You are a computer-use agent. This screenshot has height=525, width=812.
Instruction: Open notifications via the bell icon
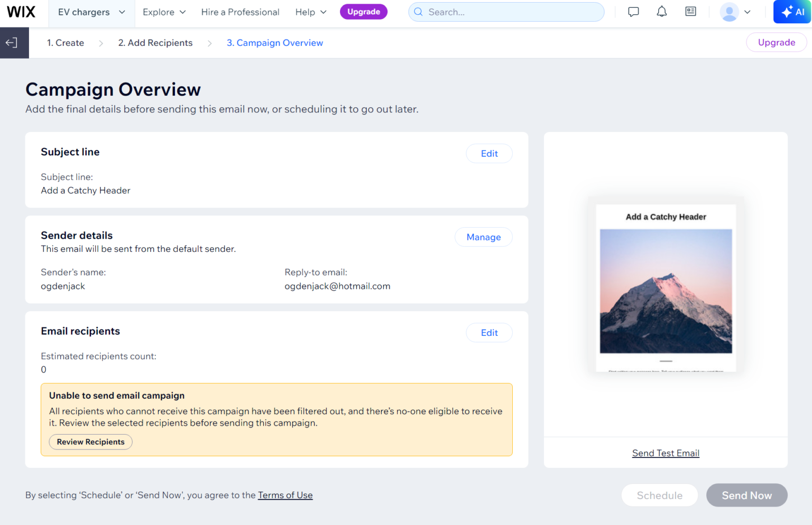click(661, 11)
